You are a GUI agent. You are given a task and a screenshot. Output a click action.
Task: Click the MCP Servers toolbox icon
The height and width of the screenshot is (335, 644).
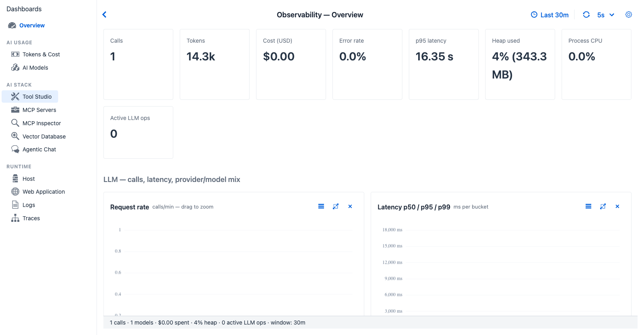point(15,110)
